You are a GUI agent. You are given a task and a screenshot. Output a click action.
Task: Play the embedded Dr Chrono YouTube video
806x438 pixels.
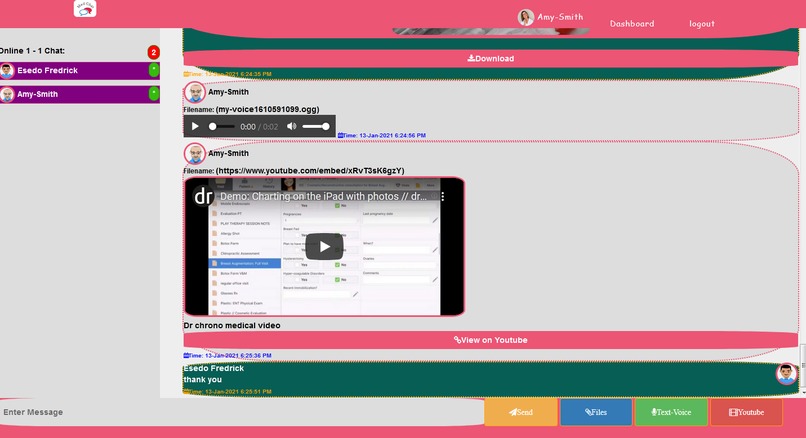point(324,247)
